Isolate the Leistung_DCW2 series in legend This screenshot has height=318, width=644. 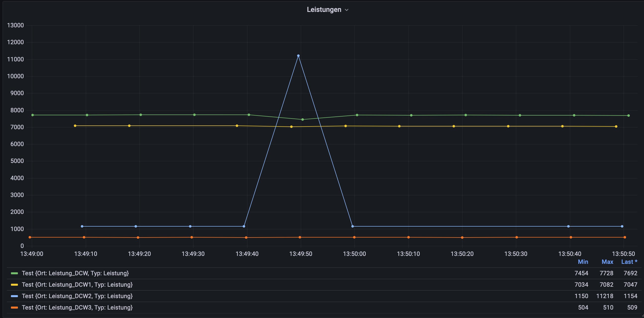[x=77, y=296]
